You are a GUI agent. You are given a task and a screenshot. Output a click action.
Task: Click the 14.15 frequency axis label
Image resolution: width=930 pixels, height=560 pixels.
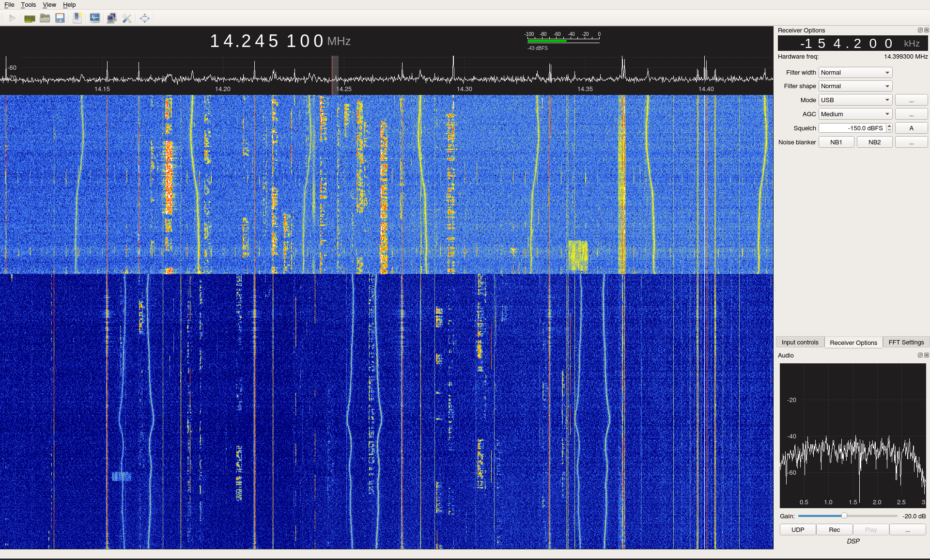click(102, 89)
